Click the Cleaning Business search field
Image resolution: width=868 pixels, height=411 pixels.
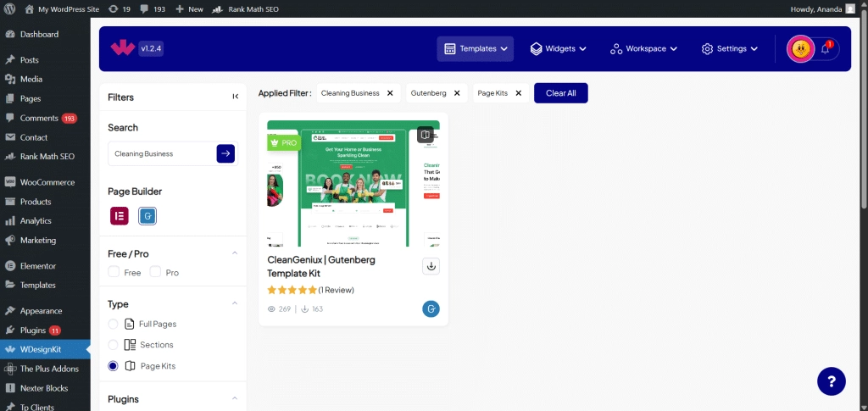[x=162, y=153]
